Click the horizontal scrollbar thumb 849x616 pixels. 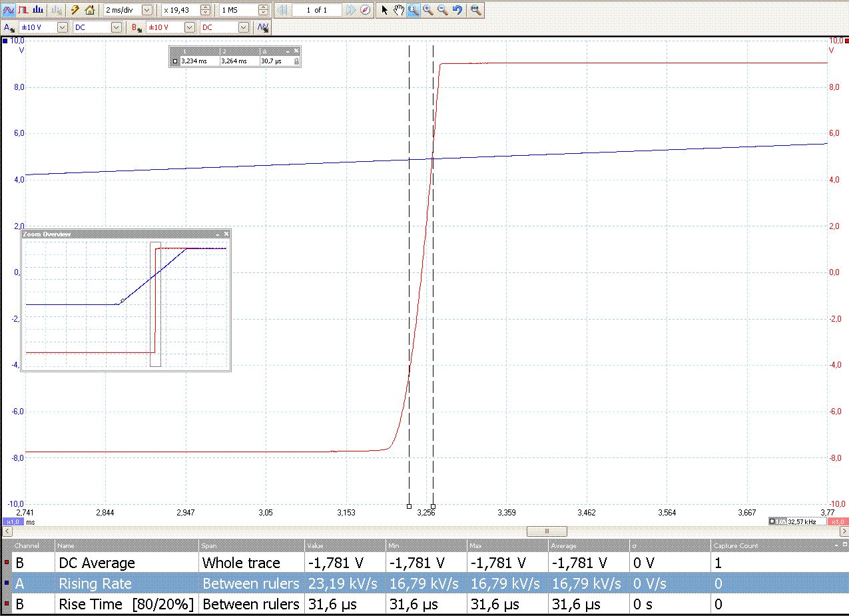click(x=547, y=531)
